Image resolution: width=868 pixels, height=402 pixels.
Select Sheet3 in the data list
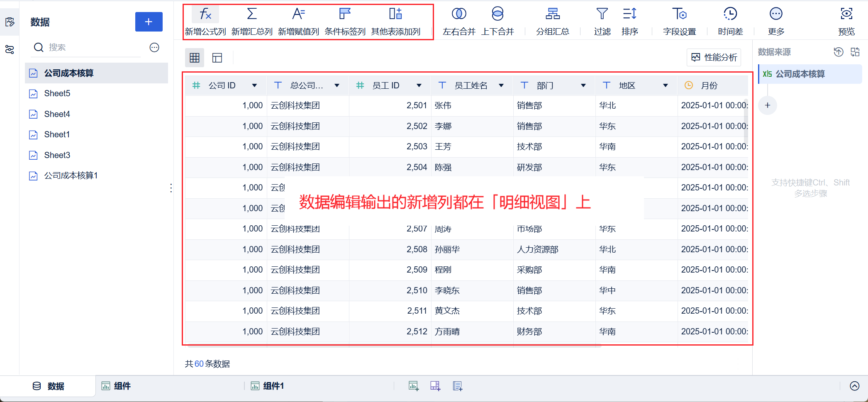(x=96, y=155)
